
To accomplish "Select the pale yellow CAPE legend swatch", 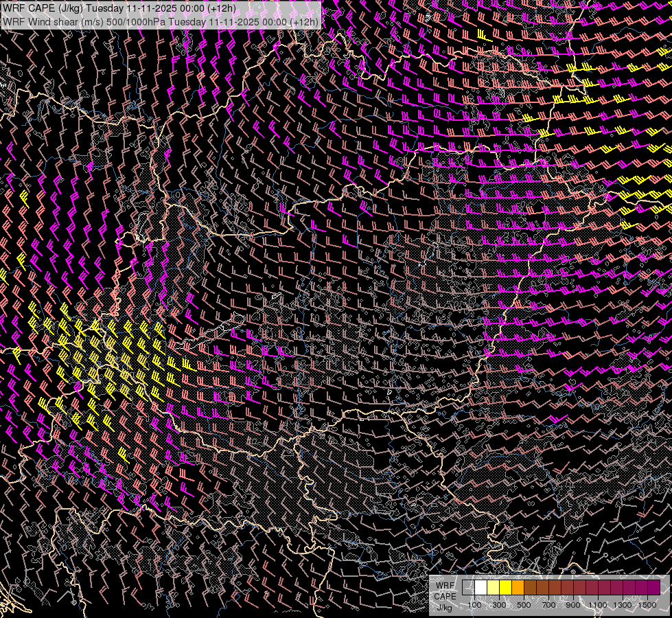I will (493, 587).
